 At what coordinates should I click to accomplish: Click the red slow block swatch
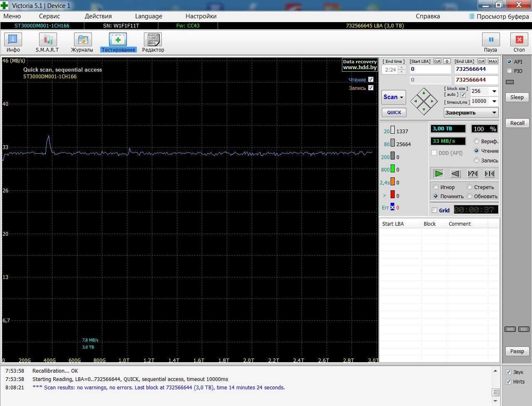pyautogui.click(x=392, y=195)
